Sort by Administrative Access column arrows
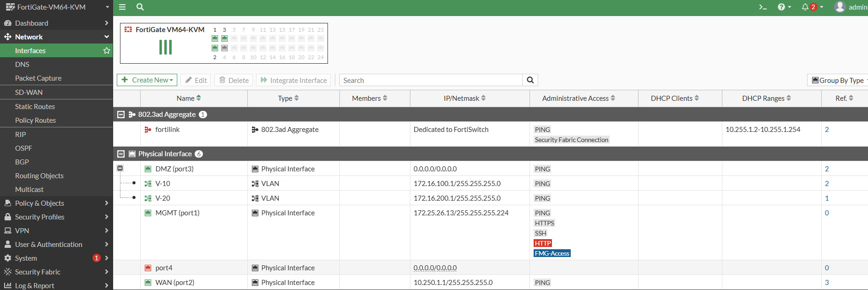The width and height of the screenshot is (868, 290). point(613,98)
